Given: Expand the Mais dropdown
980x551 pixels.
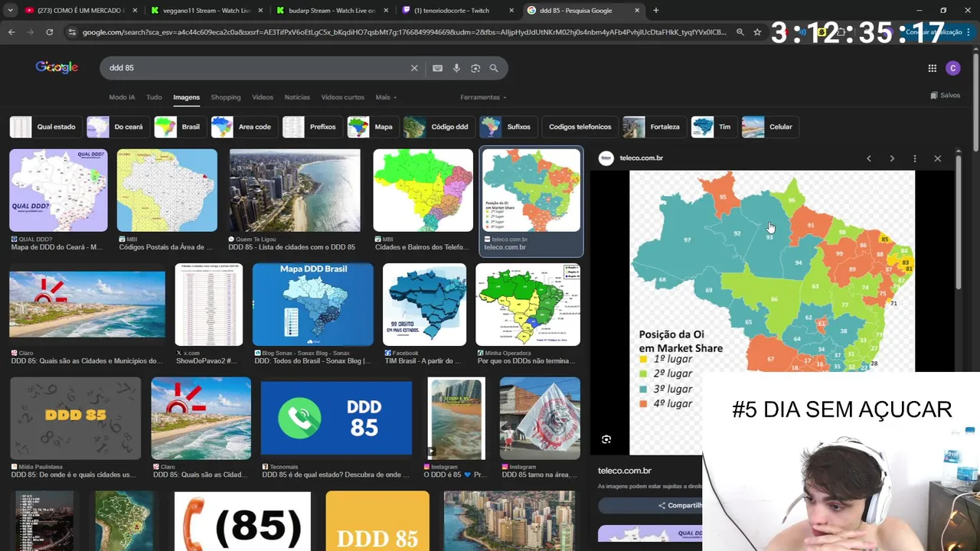Looking at the screenshot, I should 386,97.
